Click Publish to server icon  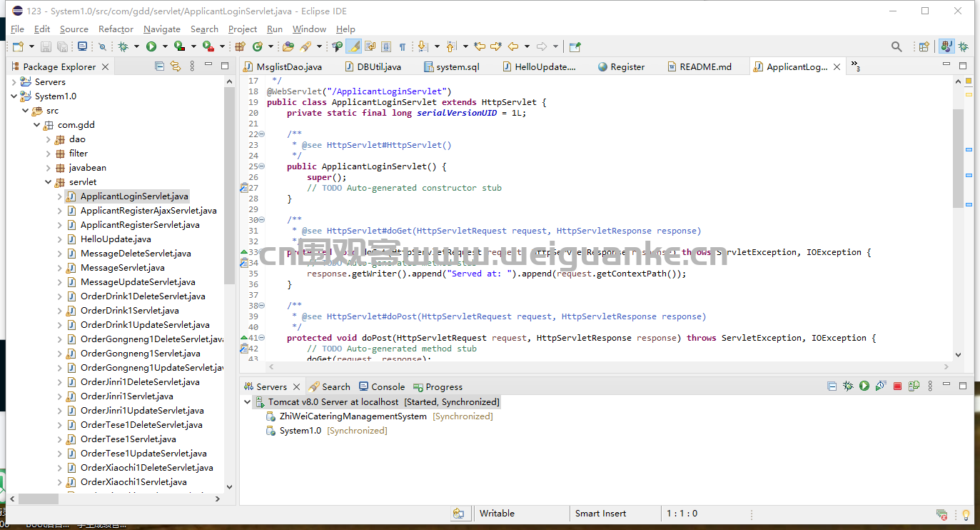(914, 386)
